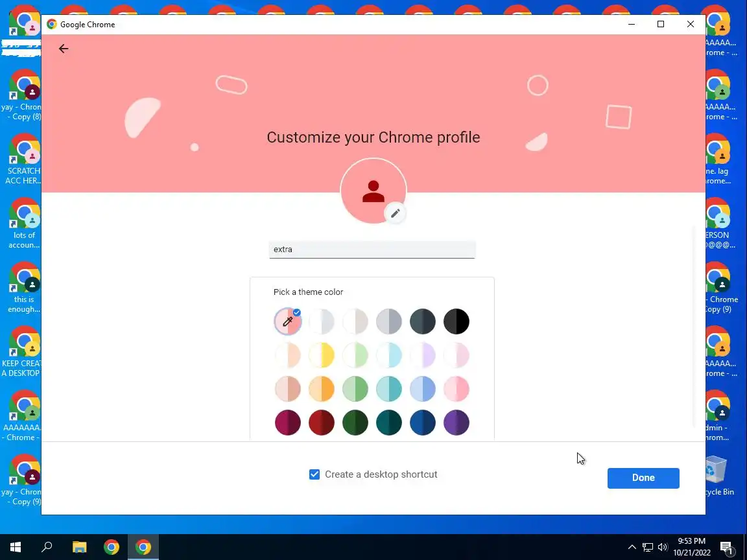Screen dimensions: 747x560
Task: Edit avatar with the pencil icon
Action: tap(395, 213)
